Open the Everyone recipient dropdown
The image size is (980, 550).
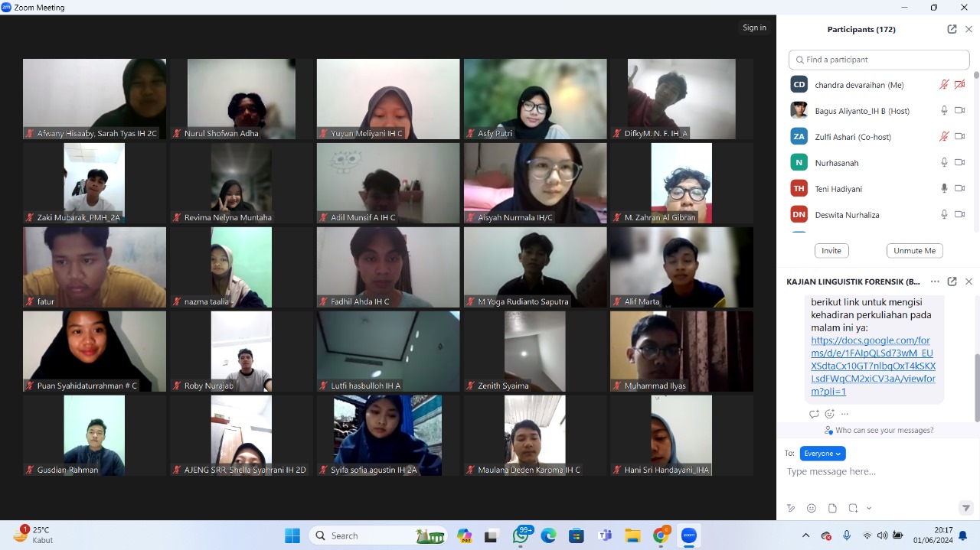click(x=822, y=454)
